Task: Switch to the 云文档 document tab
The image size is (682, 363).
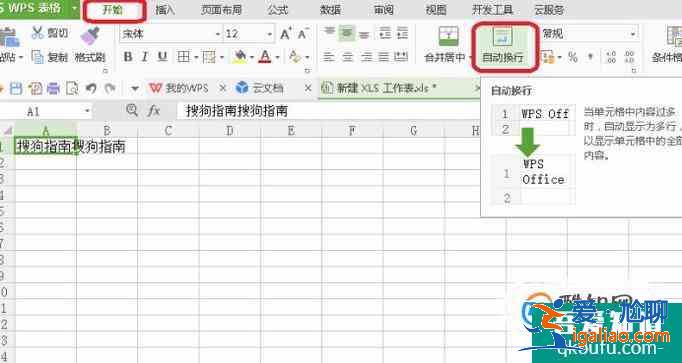Action: pos(260,88)
